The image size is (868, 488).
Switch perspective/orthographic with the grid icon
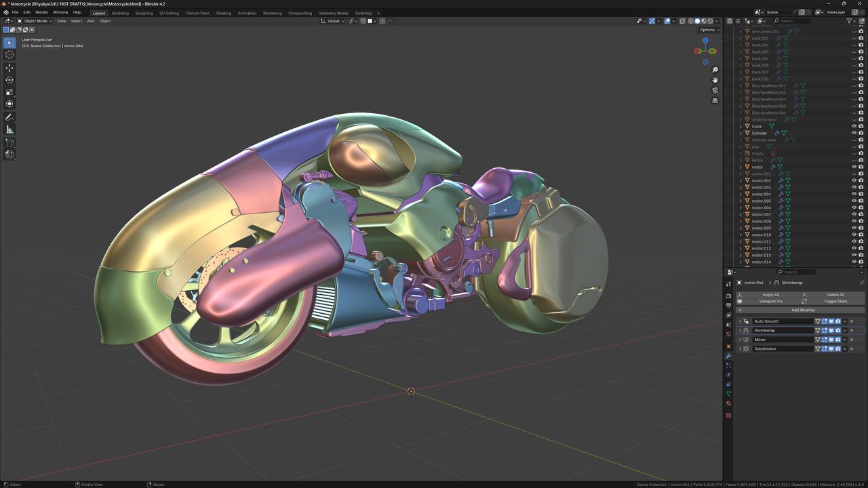(715, 100)
